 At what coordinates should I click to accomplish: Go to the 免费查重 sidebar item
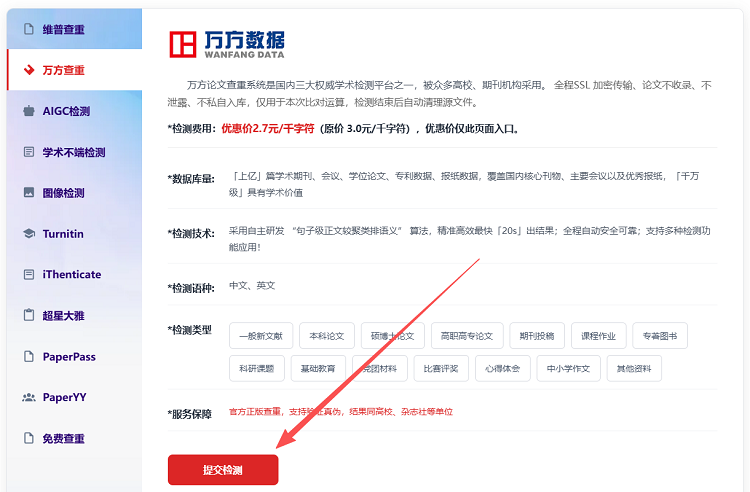point(74,438)
